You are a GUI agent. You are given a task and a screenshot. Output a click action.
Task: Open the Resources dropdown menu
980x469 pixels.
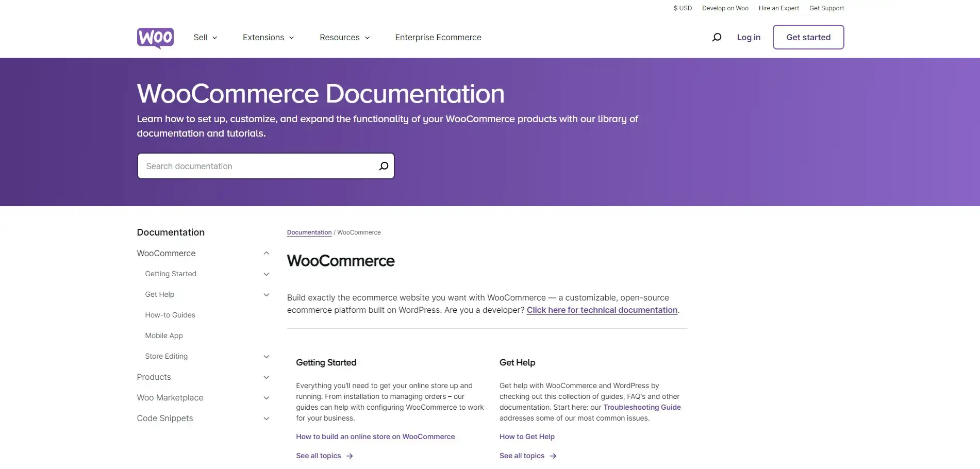tap(345, 37)
